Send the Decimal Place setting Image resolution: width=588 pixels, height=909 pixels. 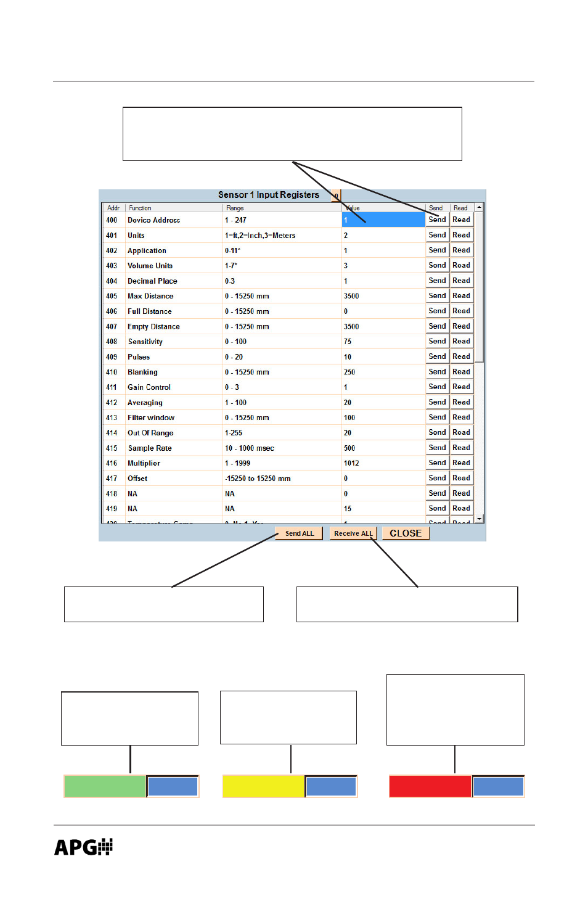point(437,281)
